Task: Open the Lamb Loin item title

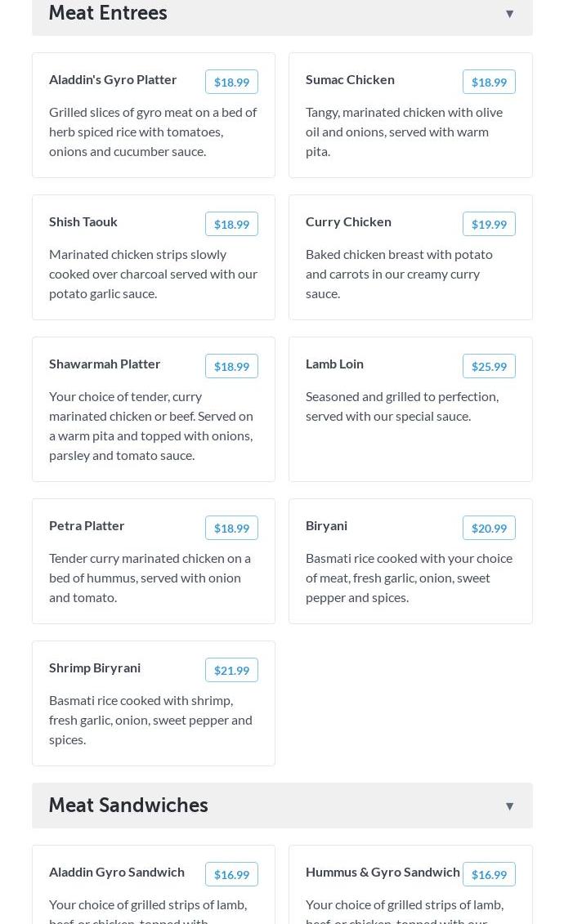Action: [334, 364]
